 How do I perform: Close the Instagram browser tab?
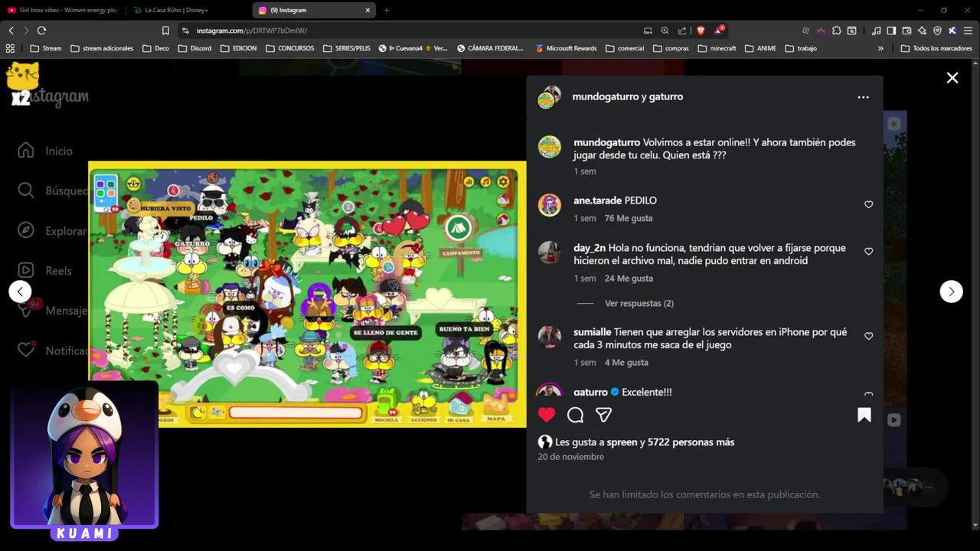point(367,10)
